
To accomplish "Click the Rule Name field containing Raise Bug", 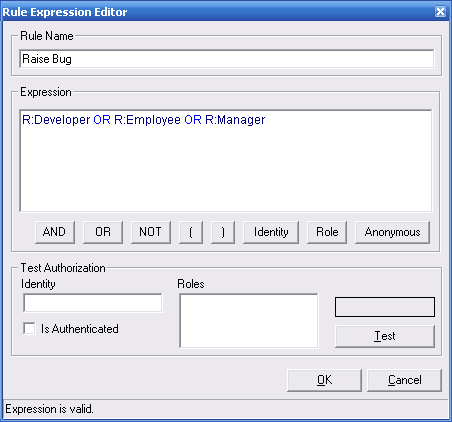I will 227,59.
